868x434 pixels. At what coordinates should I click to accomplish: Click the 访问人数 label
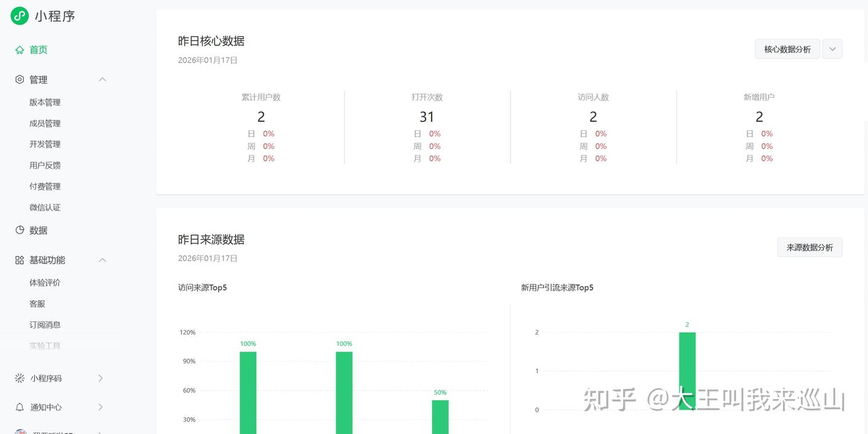pyautogui.click(x=593, y=97)
